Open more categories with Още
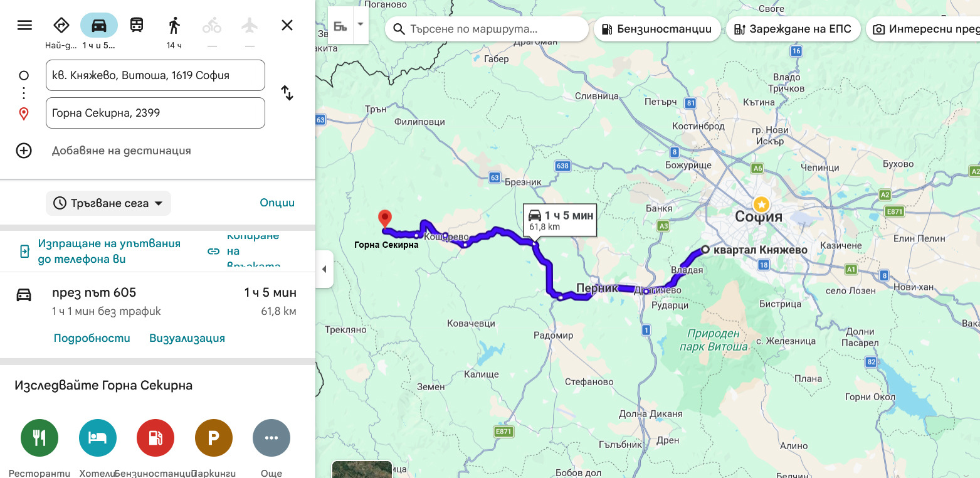980x478 pixels. pos(271,438)
